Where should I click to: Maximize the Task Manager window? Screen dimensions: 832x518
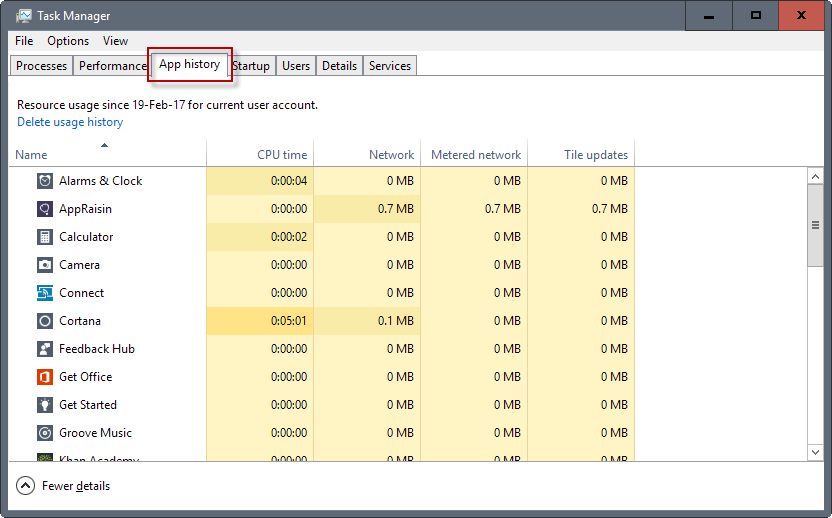(x=756, y=16)
